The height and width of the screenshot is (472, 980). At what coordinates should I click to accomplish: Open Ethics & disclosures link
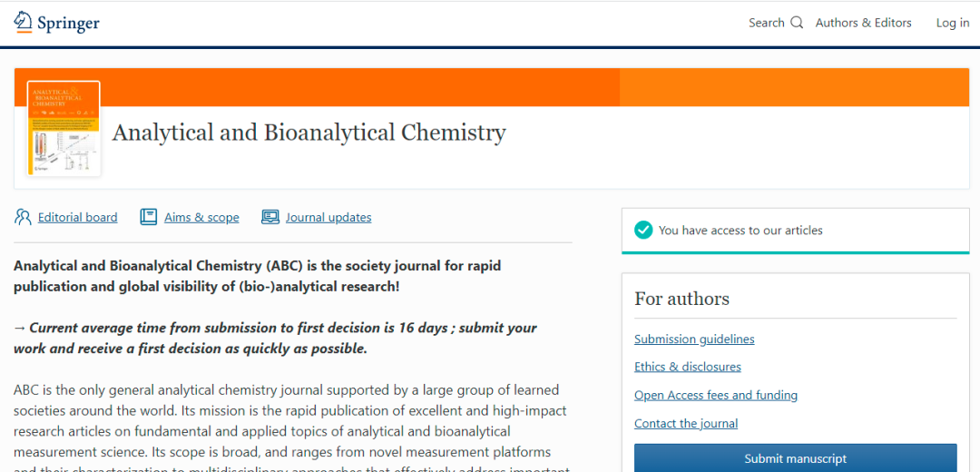[x=687, y=367]
